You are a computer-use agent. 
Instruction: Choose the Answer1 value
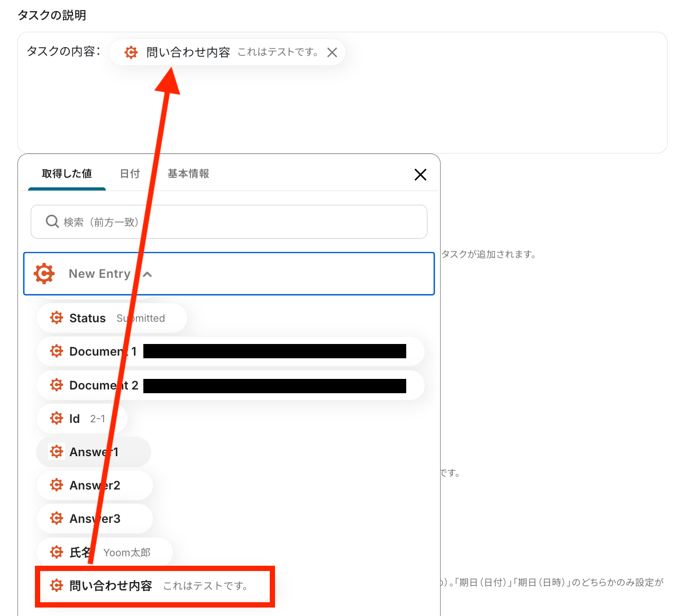click(x=94, y=452)
